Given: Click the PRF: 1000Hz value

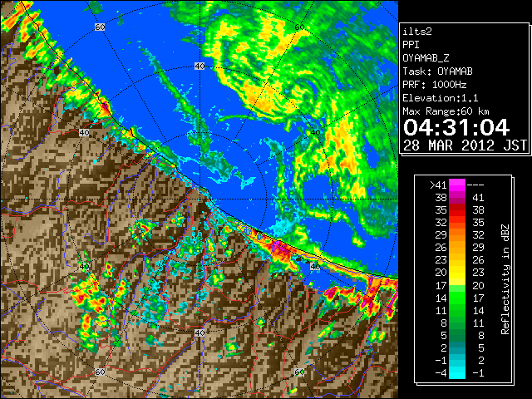Looking at the screenshot, I should tap(434, 85).
